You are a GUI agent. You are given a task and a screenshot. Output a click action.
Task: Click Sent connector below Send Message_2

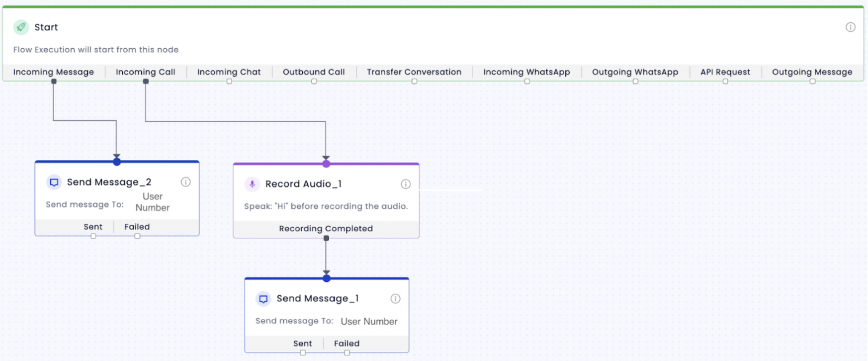(x=93, y=236)
